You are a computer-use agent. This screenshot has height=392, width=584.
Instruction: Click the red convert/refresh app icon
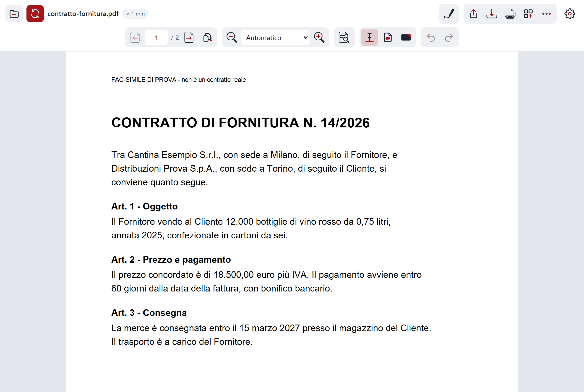coord(35,14)
